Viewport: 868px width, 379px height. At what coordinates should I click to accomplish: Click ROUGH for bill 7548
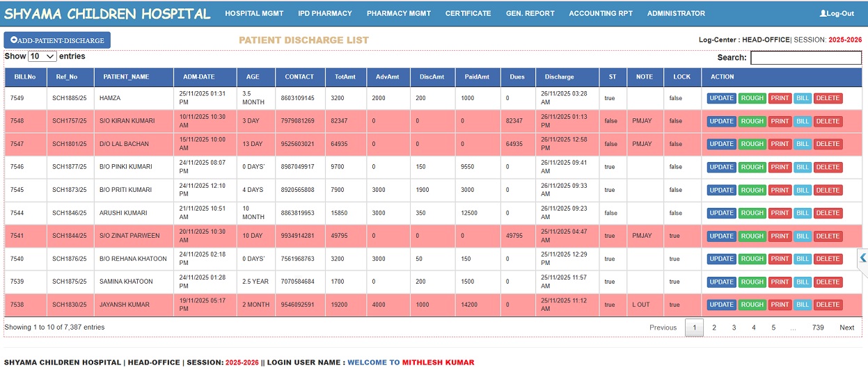(x=752, y=121)
